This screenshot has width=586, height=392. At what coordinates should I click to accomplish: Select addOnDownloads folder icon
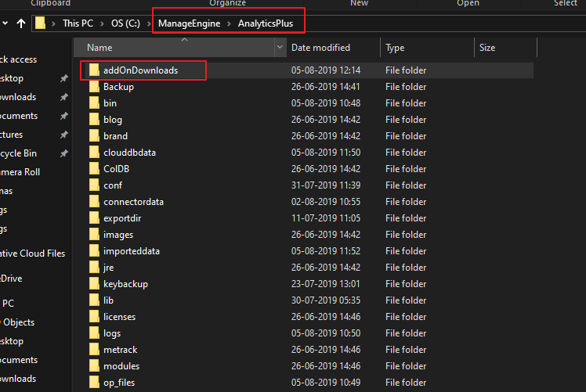(x=94, y=70)
